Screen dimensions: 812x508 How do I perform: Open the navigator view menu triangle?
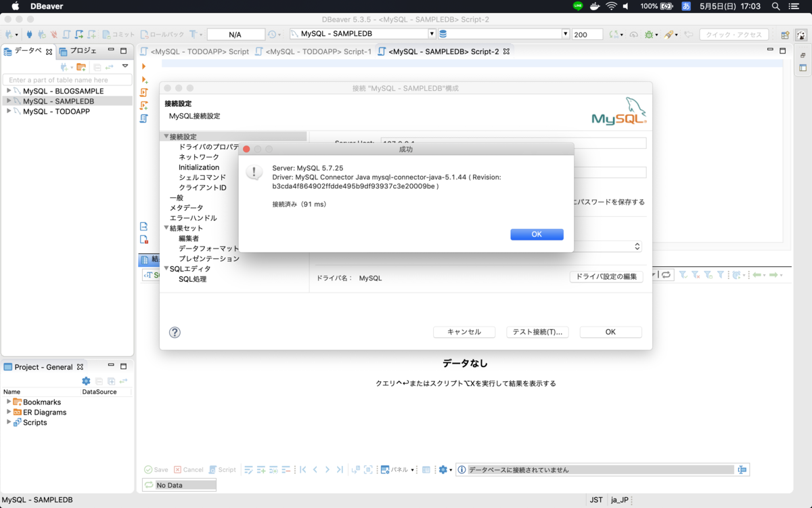coord(125,66)
